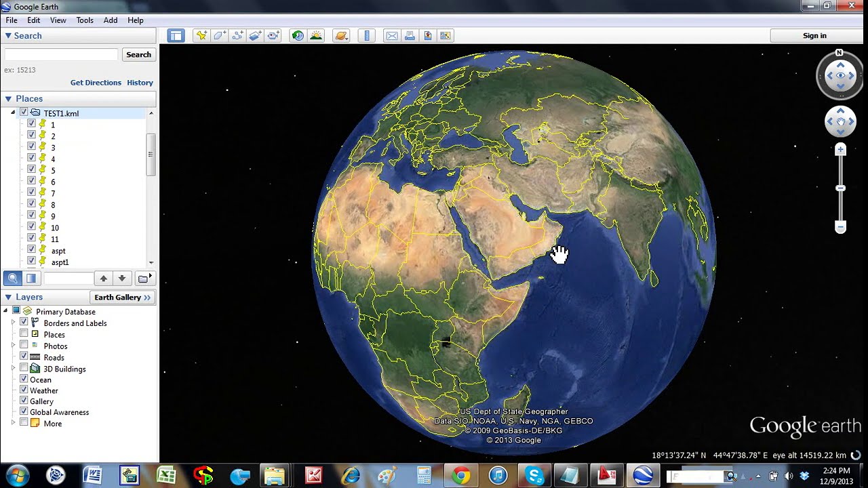Image resolution: width=868 pixels, height=488 pixels.
Task: Zoom in with the plus button
Action: tap(841, 149)
